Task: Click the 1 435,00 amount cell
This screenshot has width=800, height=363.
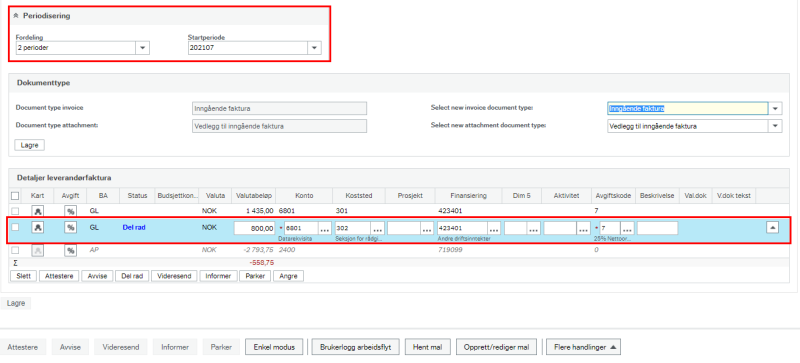Action: [x=260, y=210]
